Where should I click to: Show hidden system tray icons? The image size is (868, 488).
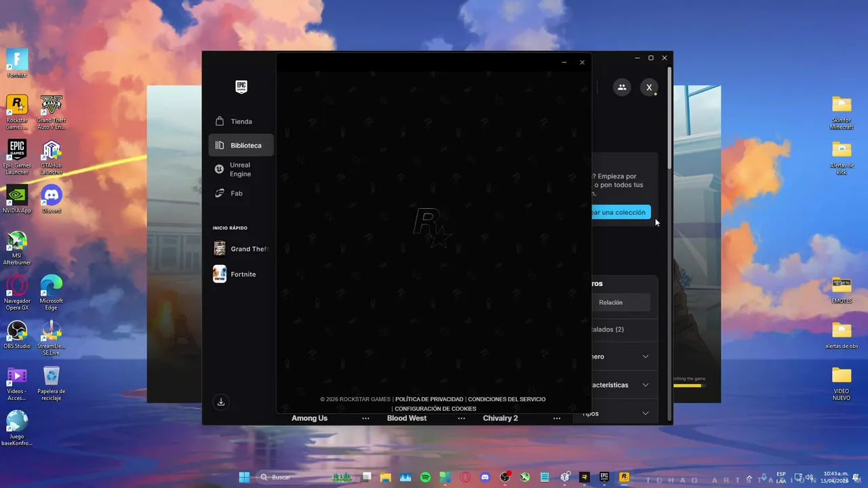749,477
